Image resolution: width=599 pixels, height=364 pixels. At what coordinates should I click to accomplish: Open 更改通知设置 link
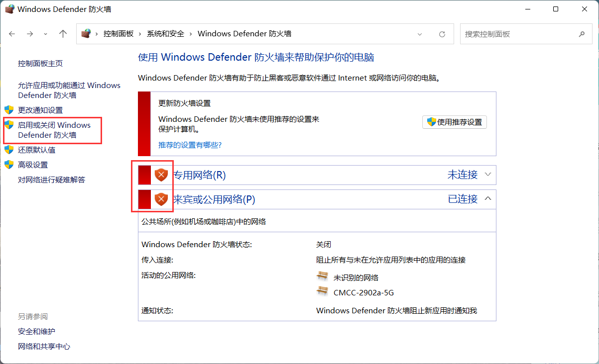40,110
